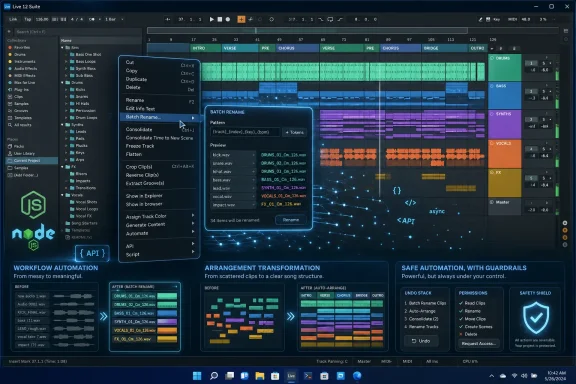Image resolution: width=576 pixels, height=384 pixels.
Task: Click Request Access button under Permissions
Action: [x=478, y=344]
